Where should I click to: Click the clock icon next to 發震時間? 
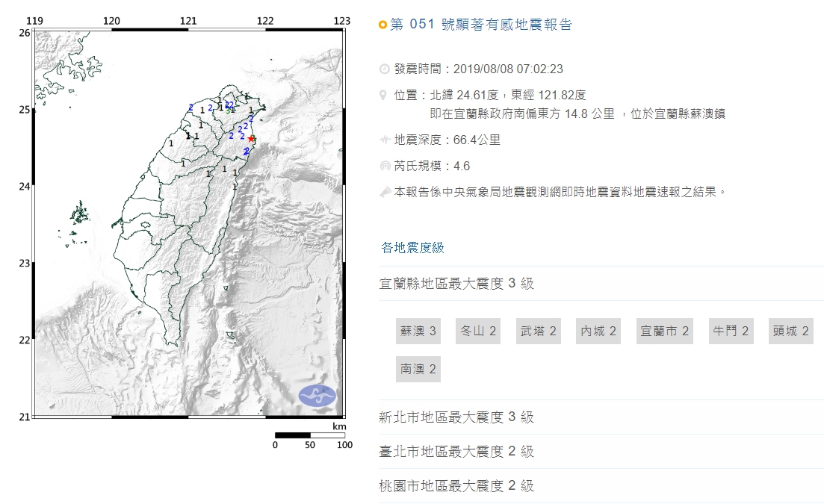[384, 69]
